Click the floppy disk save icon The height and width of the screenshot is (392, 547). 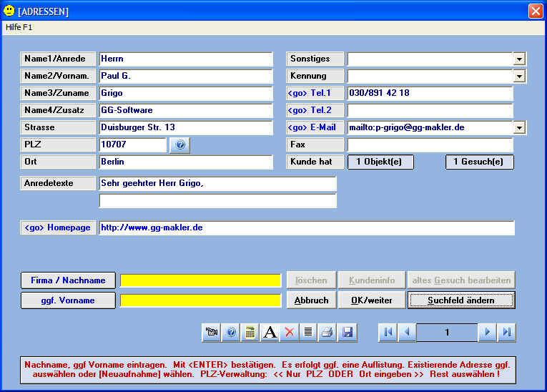(x=348, y=332)
